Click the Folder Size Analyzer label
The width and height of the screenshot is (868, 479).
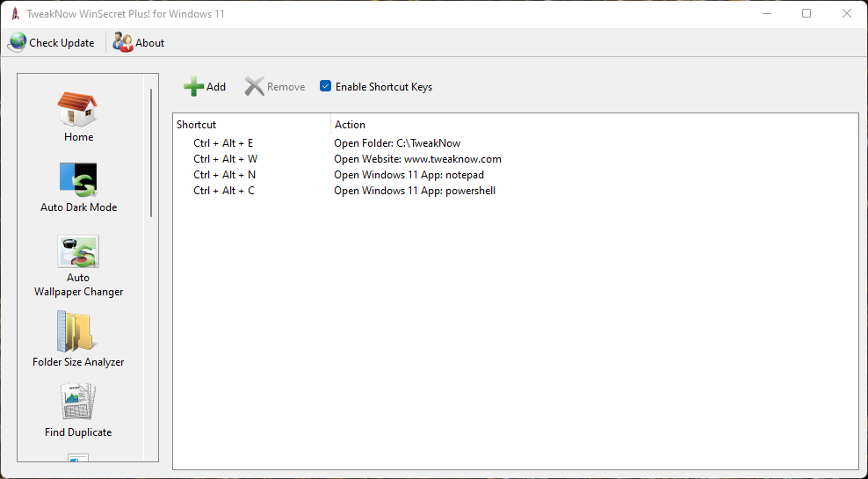[78, 361]
